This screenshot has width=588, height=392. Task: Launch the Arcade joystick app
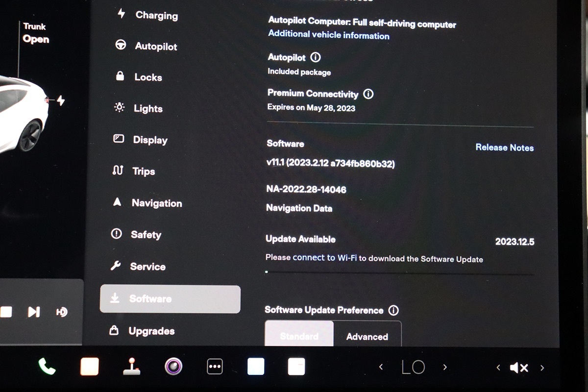(131, 367)
